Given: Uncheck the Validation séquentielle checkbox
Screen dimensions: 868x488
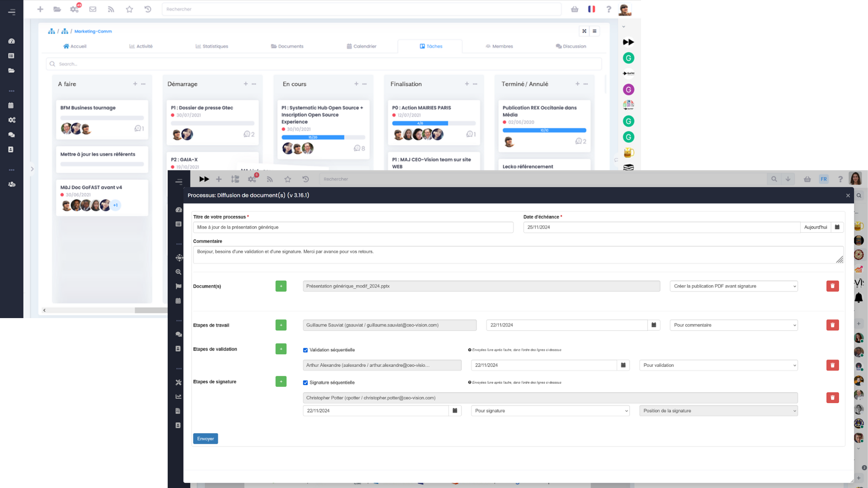Looking at the screenshot, I should point(305,350).
